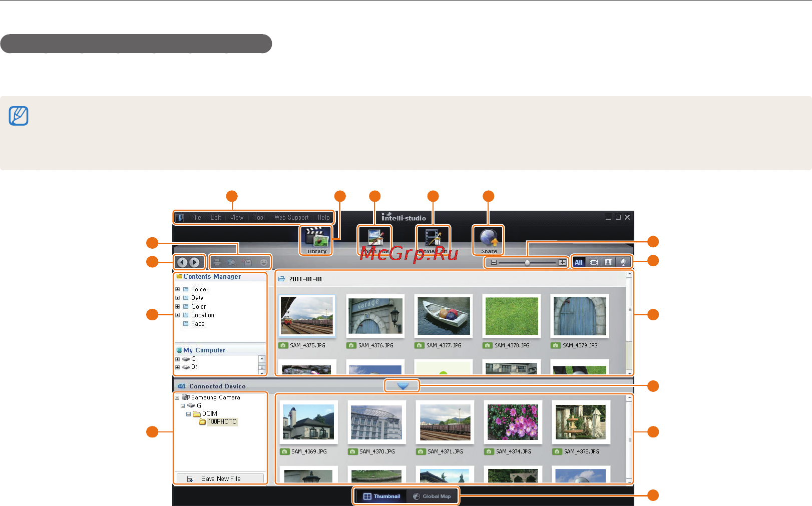Open the Help menu
812x506 pixels.
click(323, 218)
